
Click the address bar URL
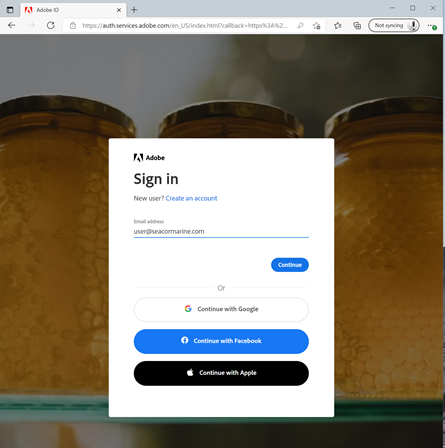pos(184,26)
